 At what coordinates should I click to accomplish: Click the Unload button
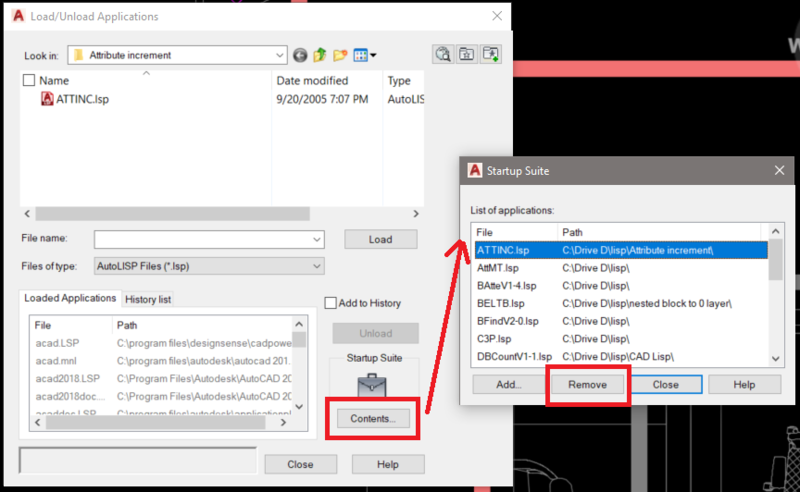pyautogui.click(x=376, y=333)
